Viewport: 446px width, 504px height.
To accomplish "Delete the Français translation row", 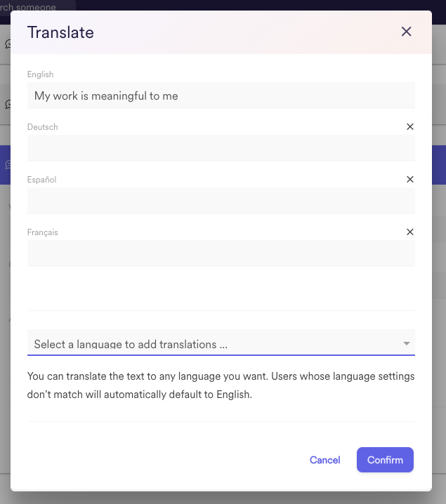I will (410, 232).
